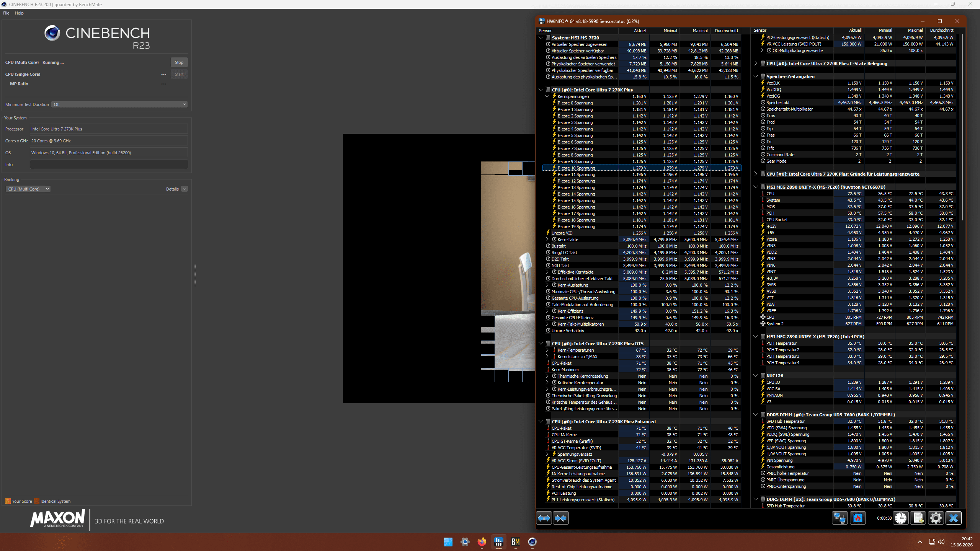Screen dimensions: 980x551
Task: Click the lightning icon beside Vcore
Action: click(x=763, y=239)
